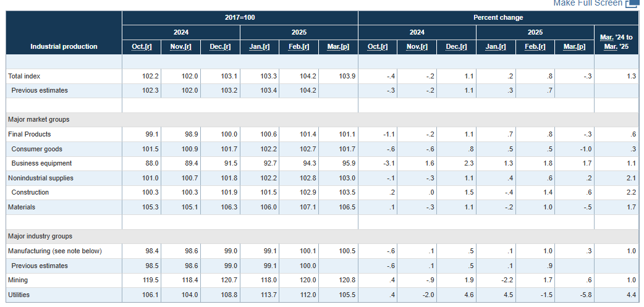Click Feb.[r] header under 2017=100
Viewport: 644px width, 307px height.
tap(299, 47)
